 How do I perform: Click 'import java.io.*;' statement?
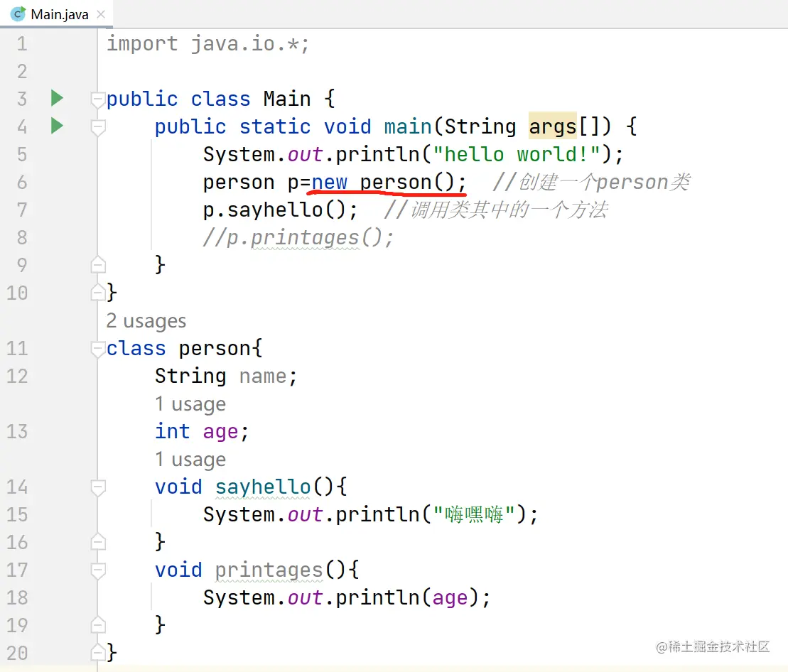207,44
